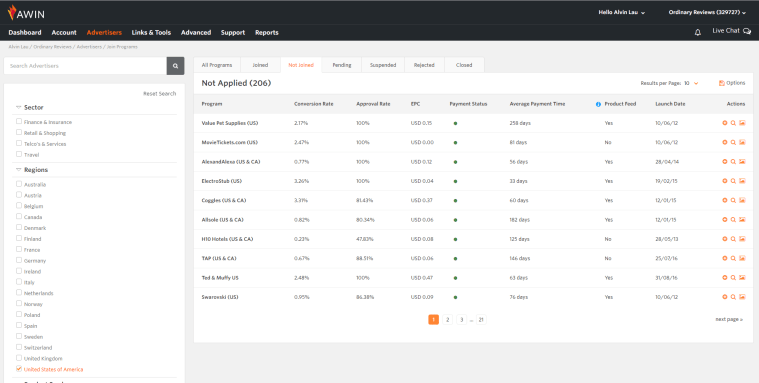759x383 pixels.
Task: Switch to the Closed tab
Action: [464, 65]
